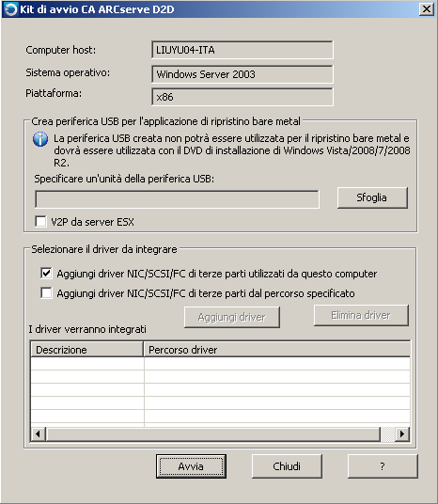Click the 'Crea periferica USB' group title
The width and height of the screenshot is (438, 504).
point(165,121)
